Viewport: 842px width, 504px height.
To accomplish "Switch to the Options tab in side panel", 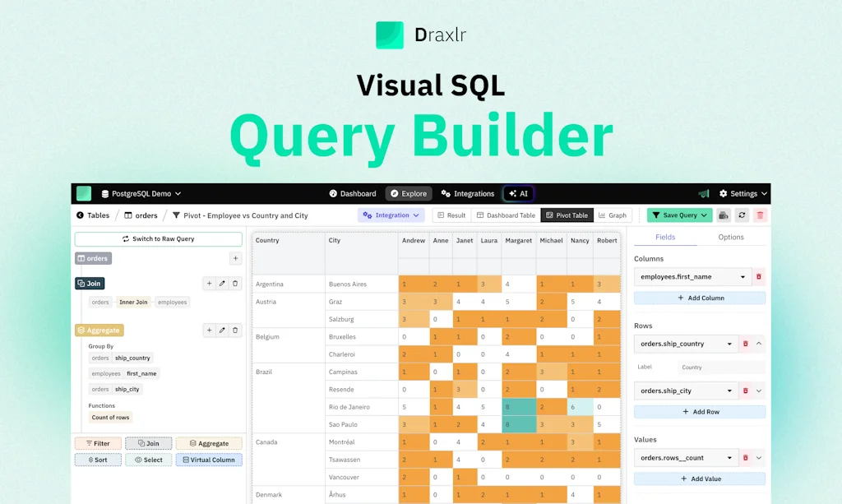I will pyautogui.click(x=731, y=237).
